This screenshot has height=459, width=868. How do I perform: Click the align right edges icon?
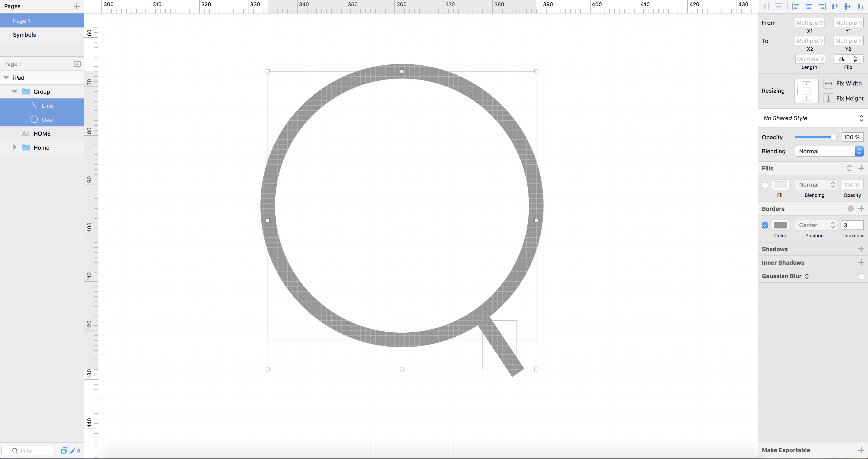point(822,6)
